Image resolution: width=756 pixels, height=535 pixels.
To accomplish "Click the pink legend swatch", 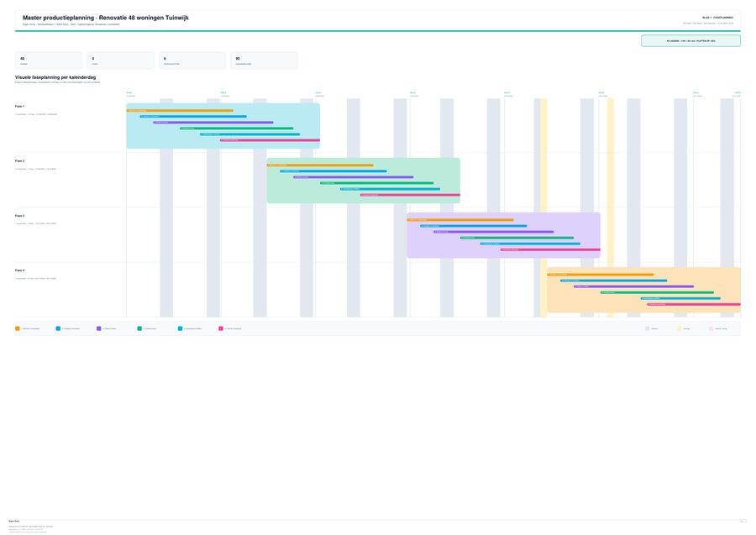I will click(x=221, y=328).
